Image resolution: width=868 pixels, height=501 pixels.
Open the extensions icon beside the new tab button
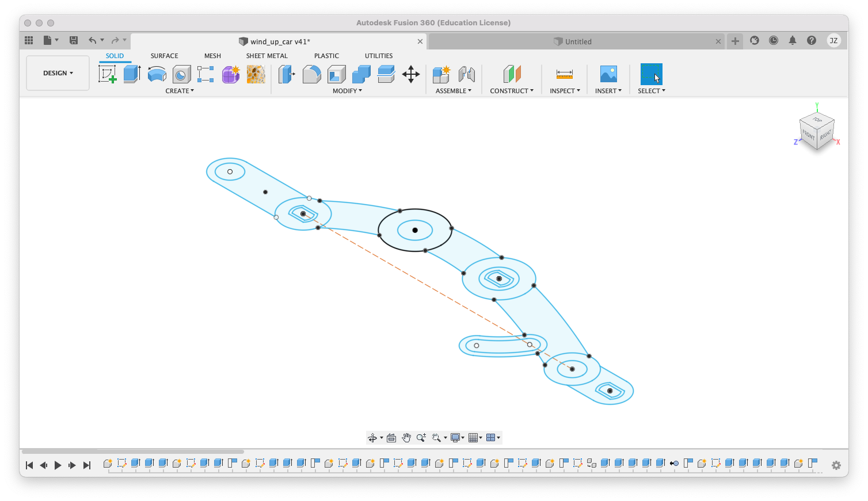pyautogui.click(x=755, y=40)
